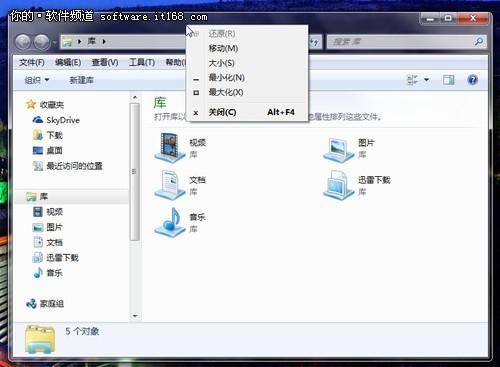The height and width of the screenshot is (367, 500).
Task: Click the SkyDrive cloud icon
Action: point(38,120)
